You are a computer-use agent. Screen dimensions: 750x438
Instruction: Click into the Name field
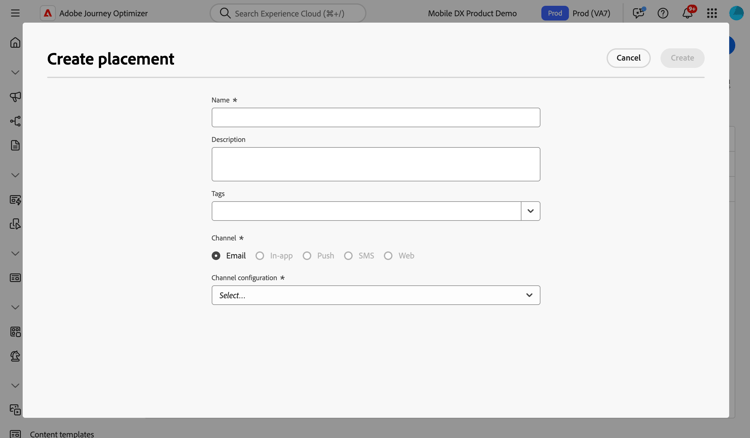pos(375,118)
